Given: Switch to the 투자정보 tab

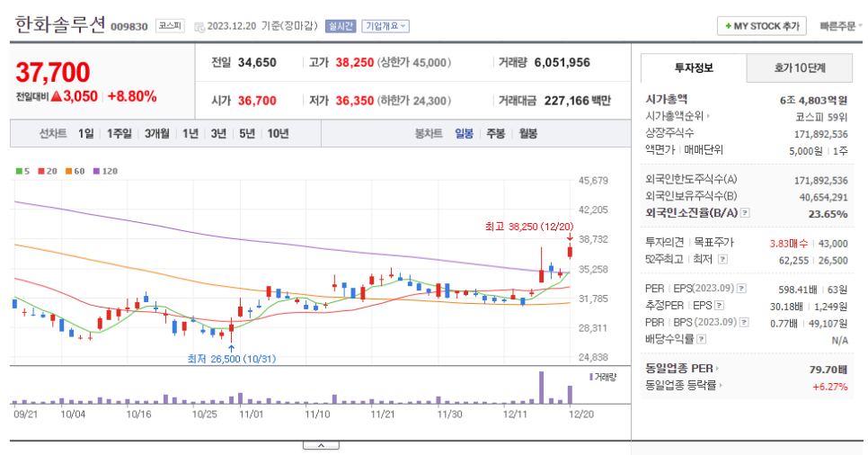Looking at the screenshot, I should (x=694, y=68).
